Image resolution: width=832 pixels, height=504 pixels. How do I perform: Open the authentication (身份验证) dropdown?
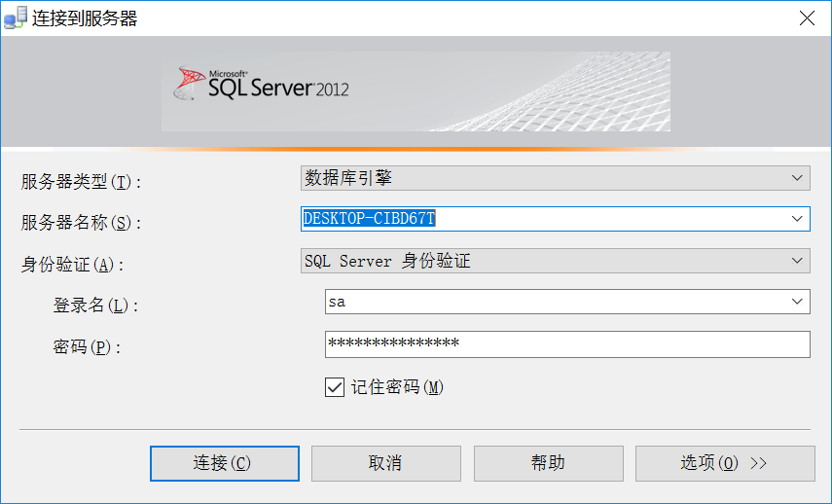point(555,261)
